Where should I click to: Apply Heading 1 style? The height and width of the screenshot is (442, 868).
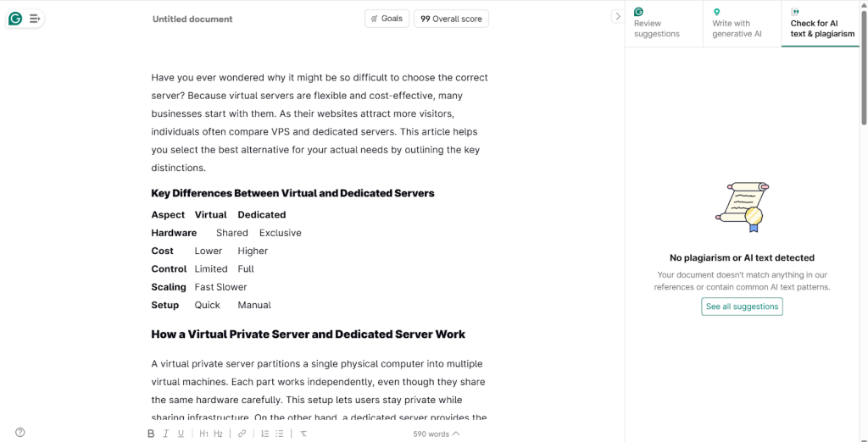click(203, 434)
